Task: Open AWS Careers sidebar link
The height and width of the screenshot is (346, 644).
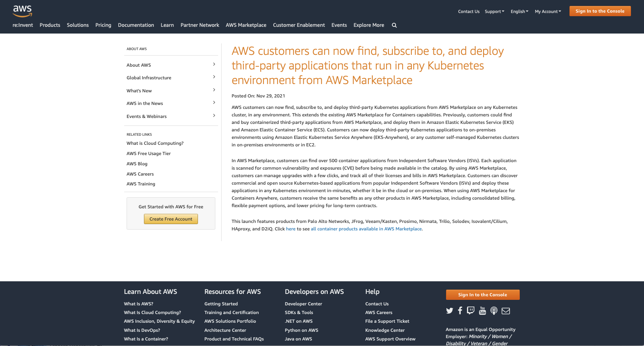Action: point(140,174)
